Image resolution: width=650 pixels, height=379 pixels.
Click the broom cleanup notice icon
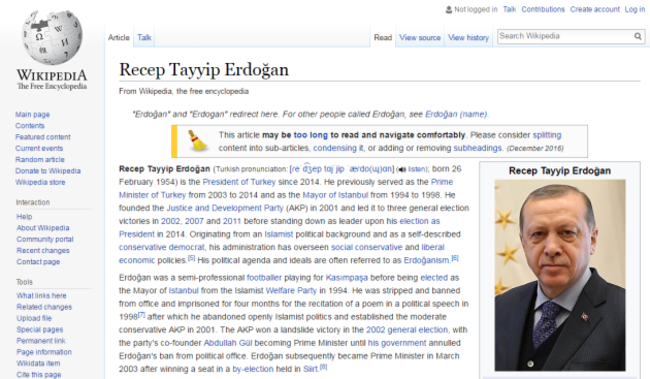coord(197,141)
